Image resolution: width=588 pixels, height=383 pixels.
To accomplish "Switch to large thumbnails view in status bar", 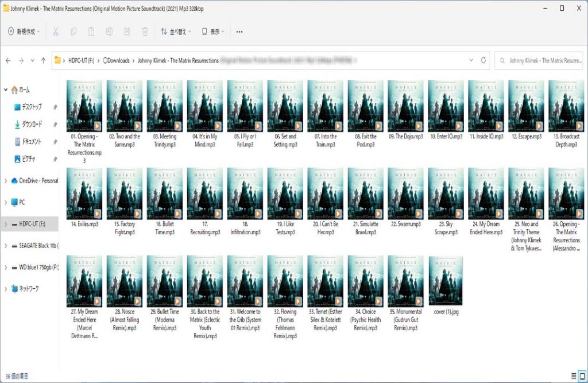I will coord(582,376).
